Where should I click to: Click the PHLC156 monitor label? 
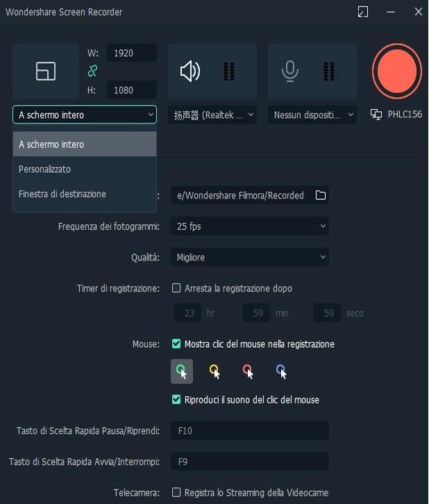(x=405, y=115)
